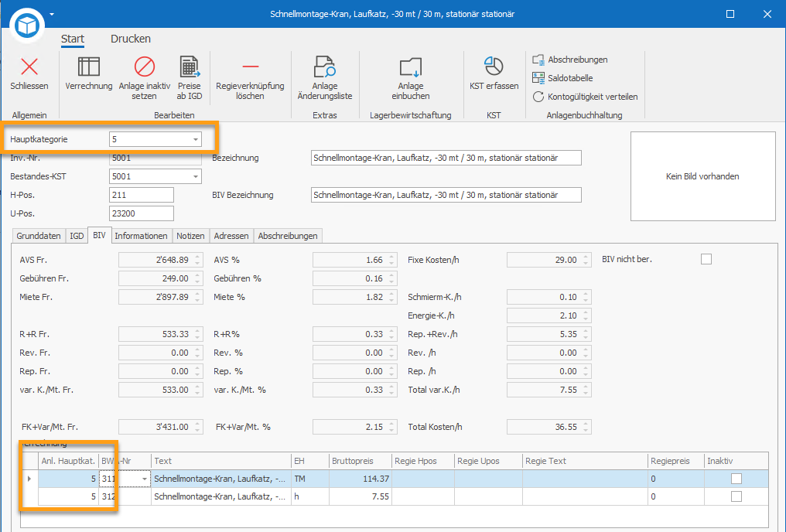786x532 pixels.
Task: Click Anlage einbuchen icon
Action: click(411, 67)
